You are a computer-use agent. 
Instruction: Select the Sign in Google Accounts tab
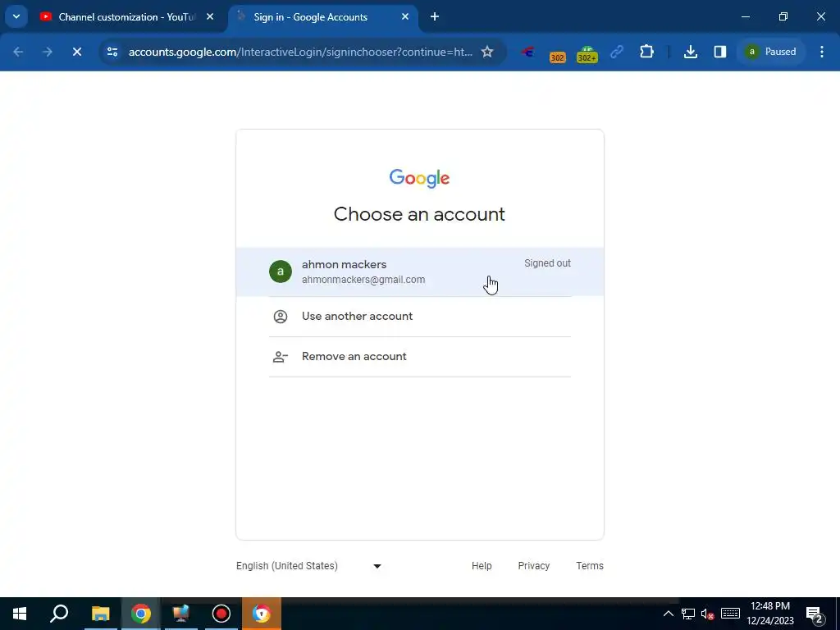click(323, 17)
